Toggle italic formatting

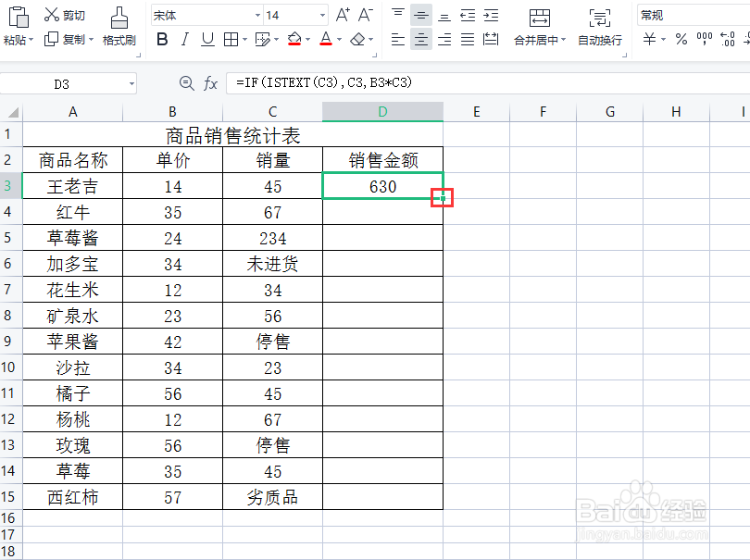185,40
